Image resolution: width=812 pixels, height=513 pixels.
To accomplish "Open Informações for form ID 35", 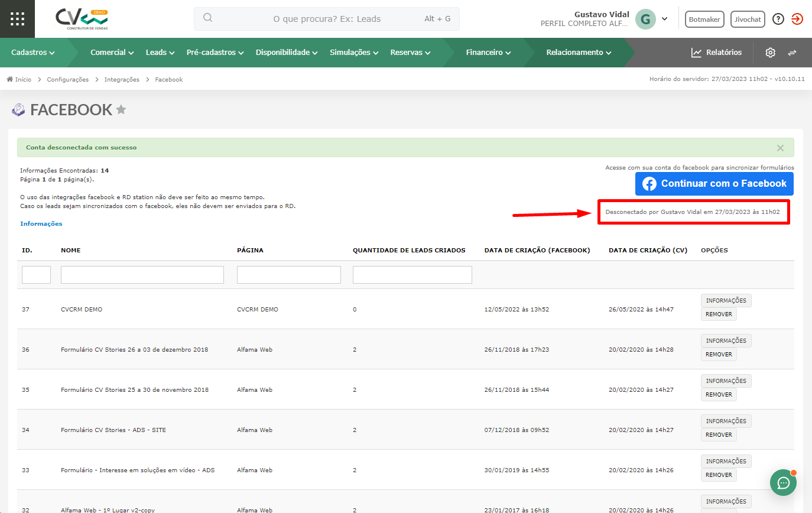I will point(726,381).
